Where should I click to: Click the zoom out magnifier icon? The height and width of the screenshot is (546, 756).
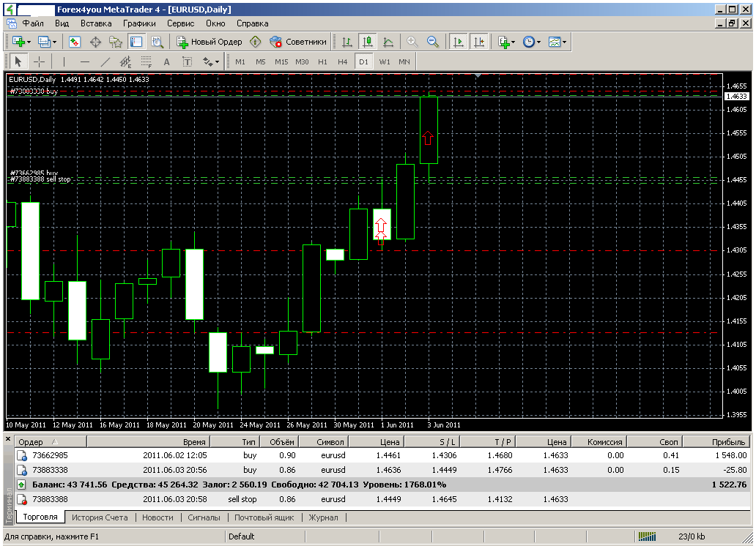[x=433, y=42]
